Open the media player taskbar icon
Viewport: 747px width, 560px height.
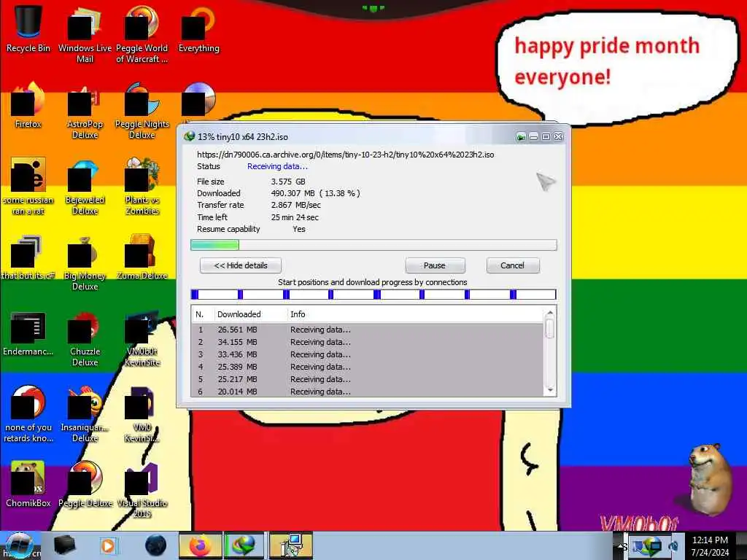[108, 545]
